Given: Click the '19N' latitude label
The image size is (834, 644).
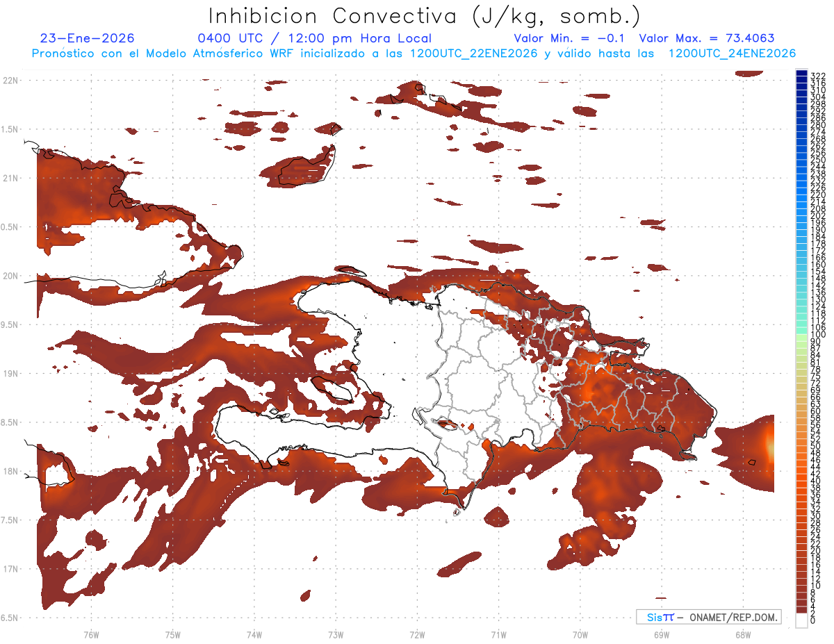Looking at the screenshot, I should (x=10, y=374).
